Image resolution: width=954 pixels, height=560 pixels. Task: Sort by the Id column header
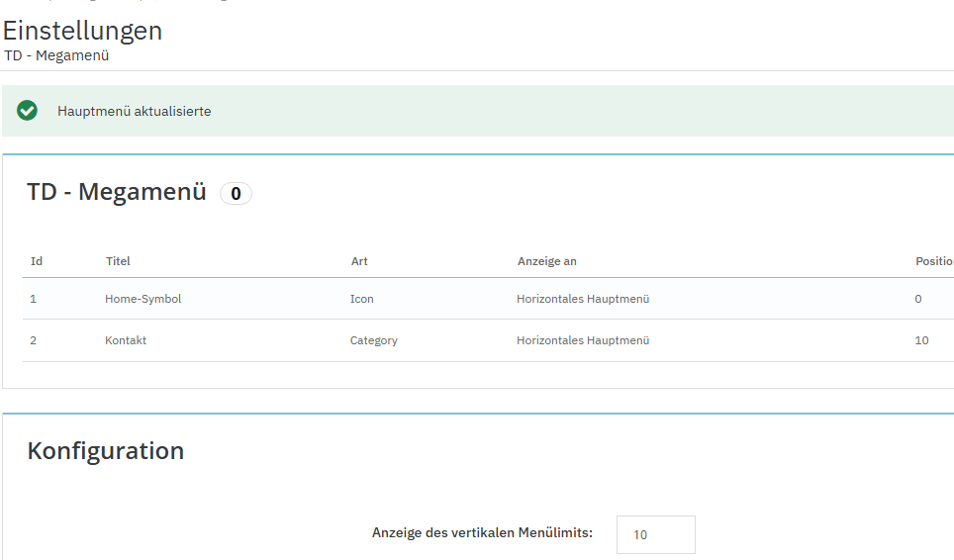point(37,261)
